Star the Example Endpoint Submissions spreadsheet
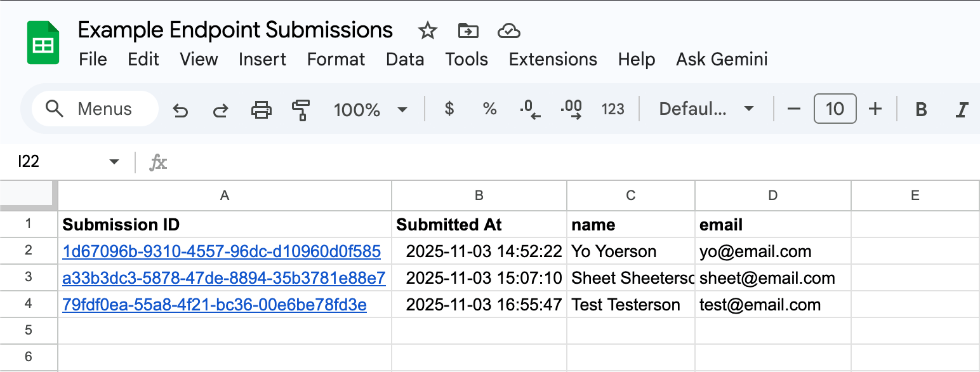 [427, 30]
